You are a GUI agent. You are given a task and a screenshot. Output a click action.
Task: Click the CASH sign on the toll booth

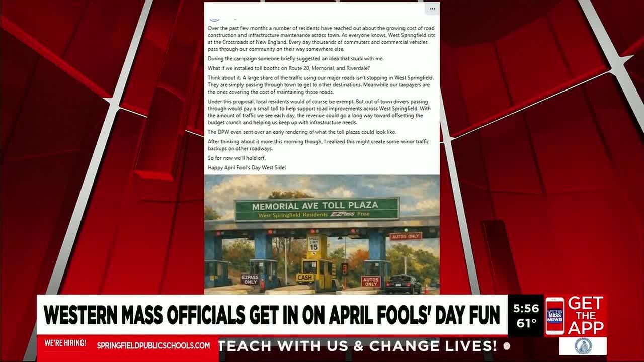tap(305, 277)
